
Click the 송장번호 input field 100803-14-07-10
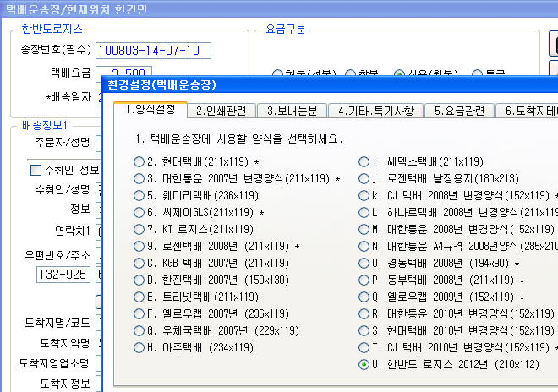tap(153, 51)
